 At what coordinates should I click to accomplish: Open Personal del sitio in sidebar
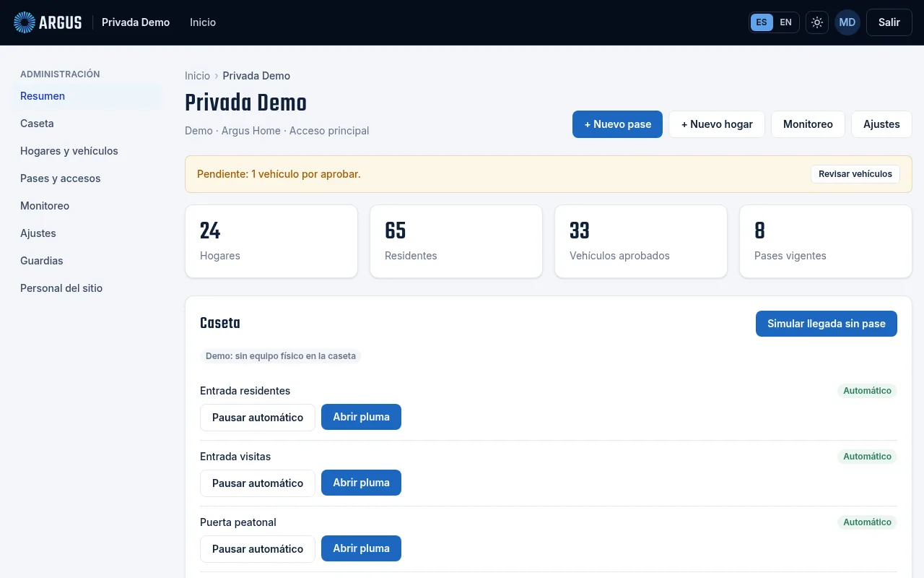point(87,288)
